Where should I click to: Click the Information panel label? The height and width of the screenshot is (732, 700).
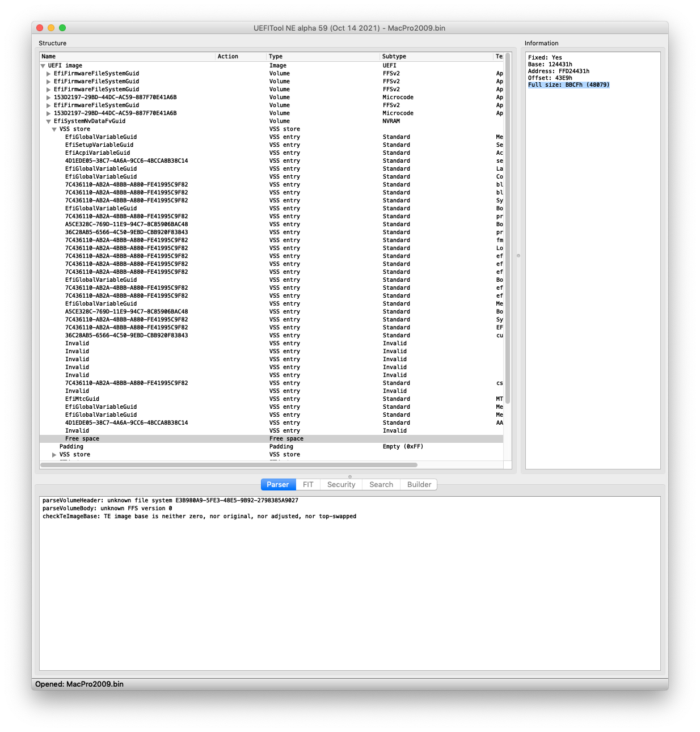(x=542, y=43)
